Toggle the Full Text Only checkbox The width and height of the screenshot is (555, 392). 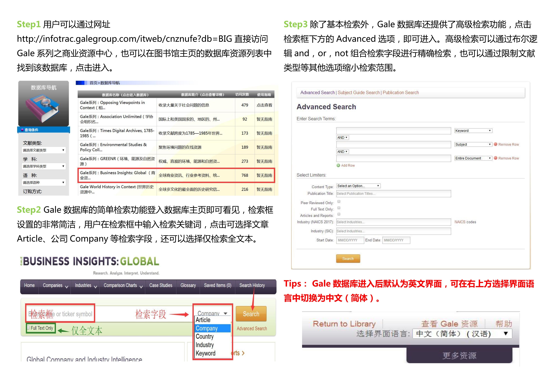coord(28,327)
